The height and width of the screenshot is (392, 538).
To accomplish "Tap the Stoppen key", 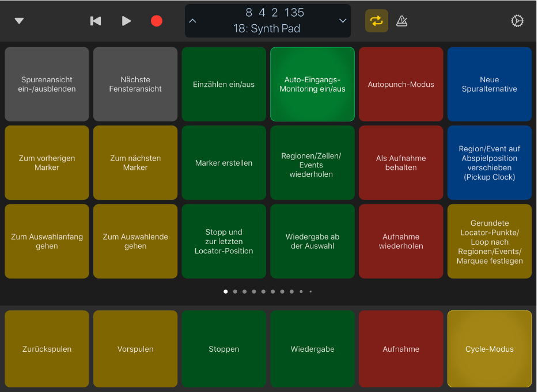I will tap(223, 349).
